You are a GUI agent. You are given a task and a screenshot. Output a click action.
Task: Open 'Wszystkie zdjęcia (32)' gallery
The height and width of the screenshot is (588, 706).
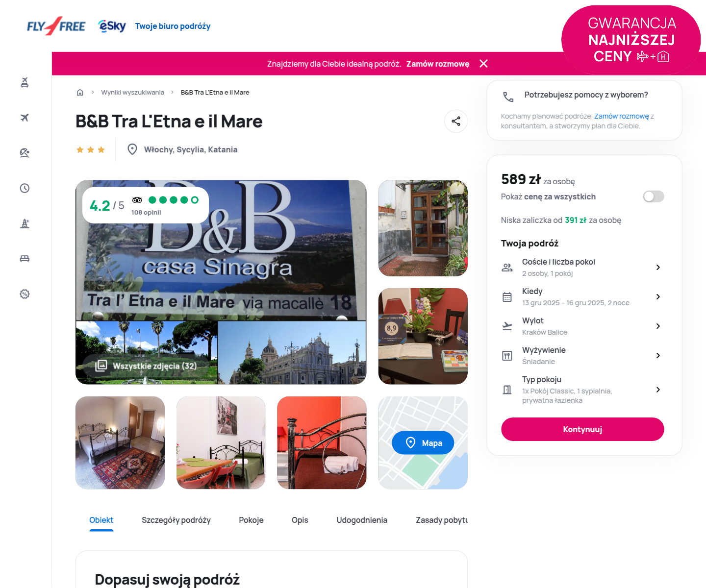(147, 366)
